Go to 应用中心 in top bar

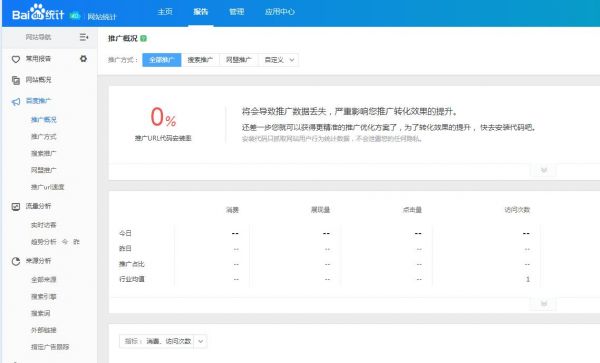(280, 12)
